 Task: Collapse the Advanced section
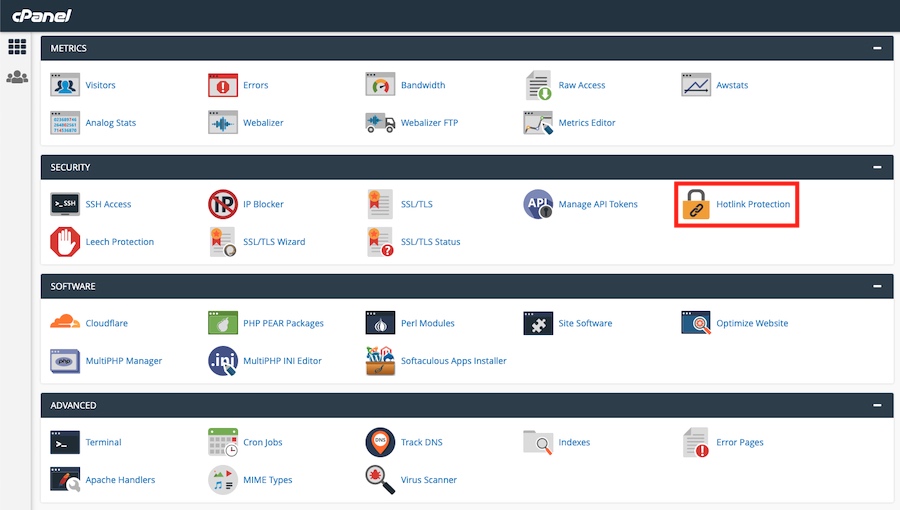[x=877, y=405]
